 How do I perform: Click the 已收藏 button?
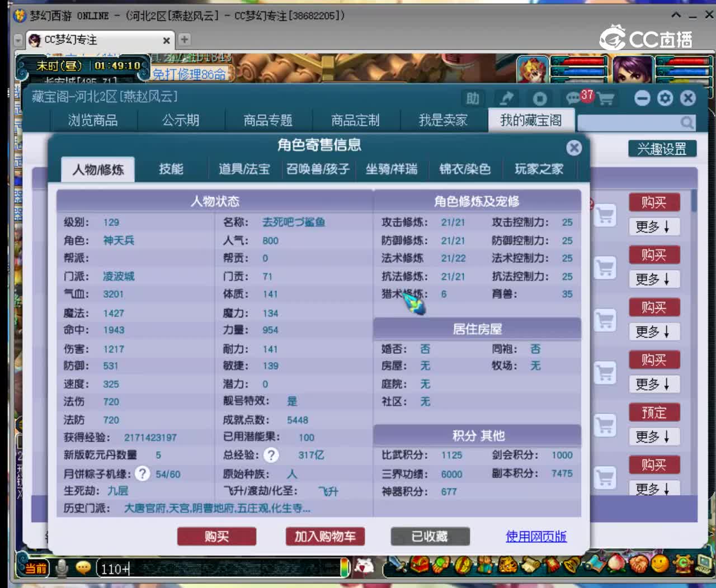click(x=430, y=537)
